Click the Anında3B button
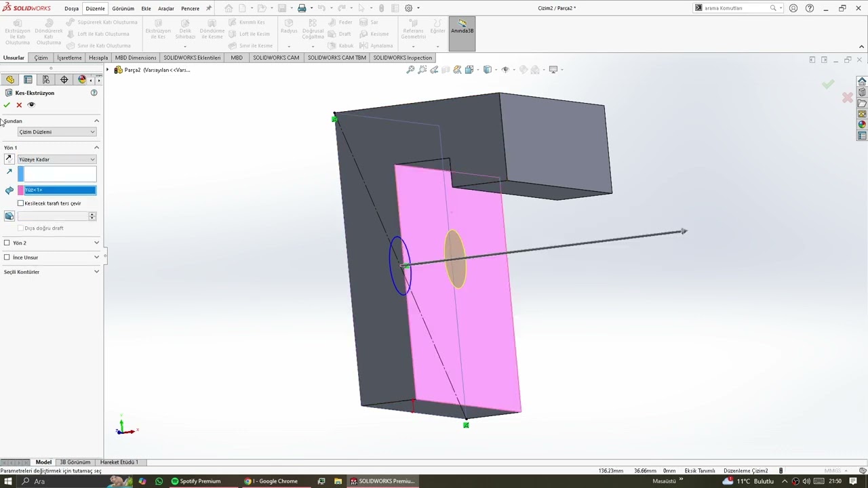The width and height of the screenshot is (868, 488). coord(462,33)
